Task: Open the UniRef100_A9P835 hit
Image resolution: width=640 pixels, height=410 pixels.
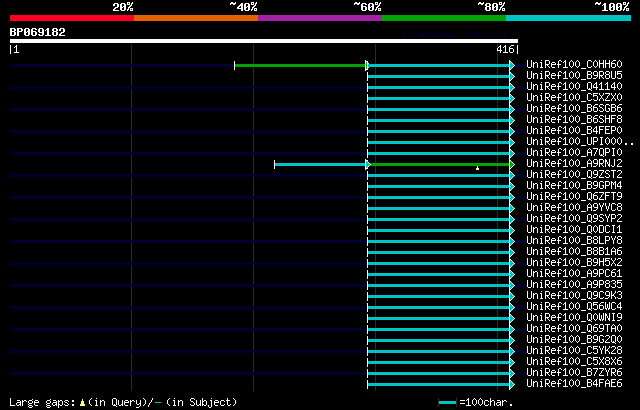Action: pos(574,285)
